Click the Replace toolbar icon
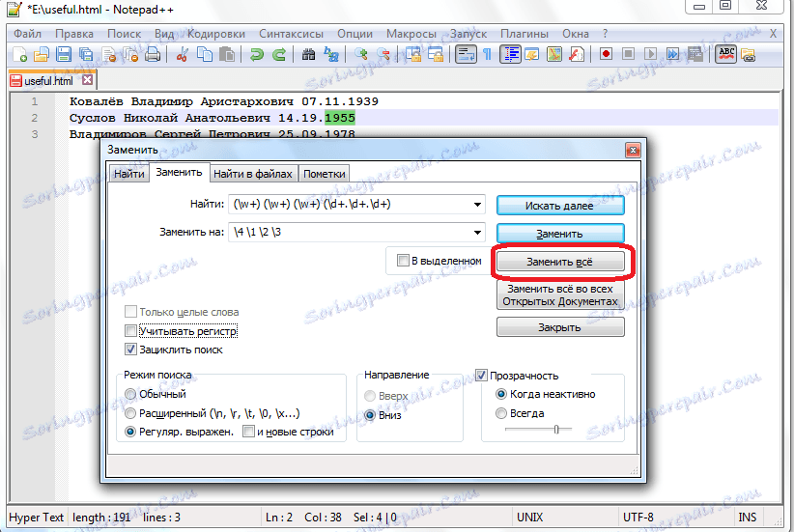The image size is (794, 532). pos(331,54)
